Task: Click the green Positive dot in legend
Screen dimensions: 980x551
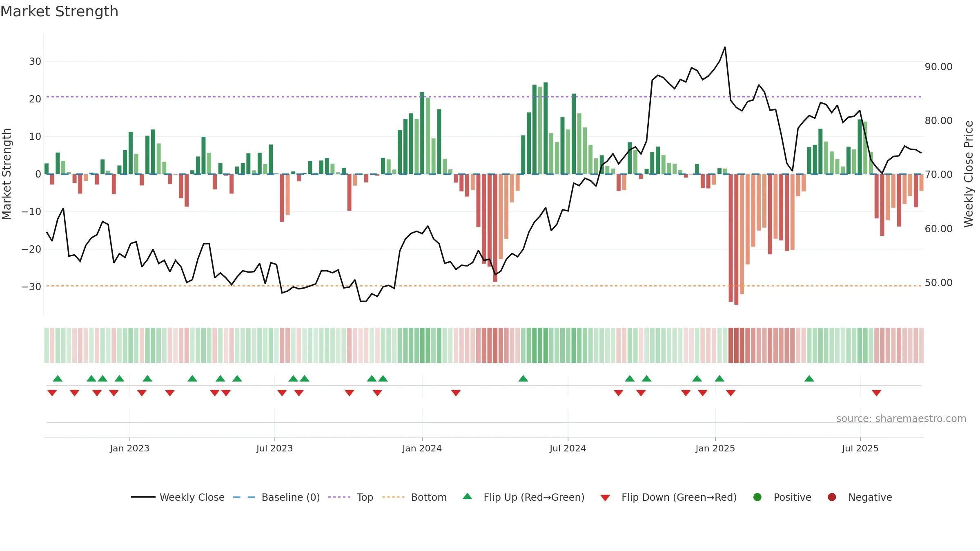Action: pyautogui.click(x=757, y=497)
